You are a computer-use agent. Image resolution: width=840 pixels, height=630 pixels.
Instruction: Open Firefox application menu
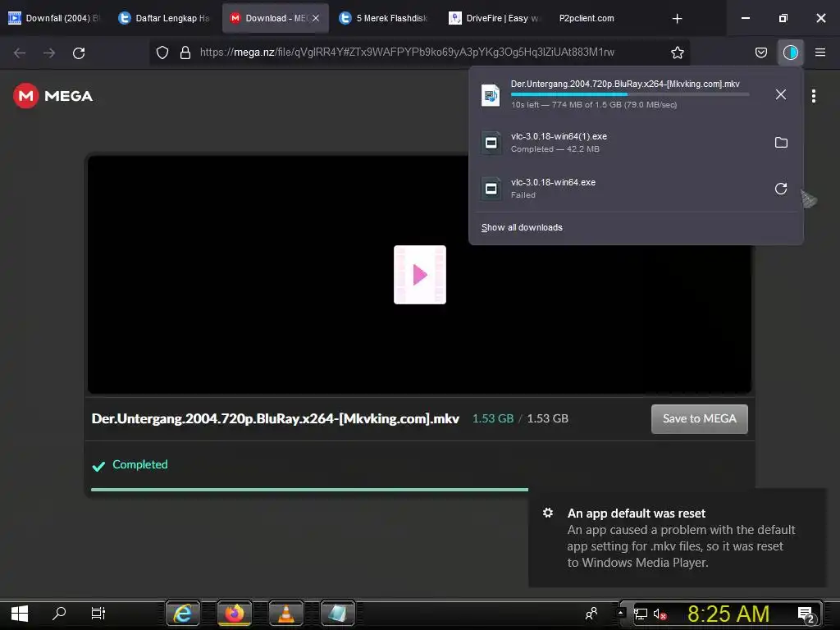pos(820,52)
